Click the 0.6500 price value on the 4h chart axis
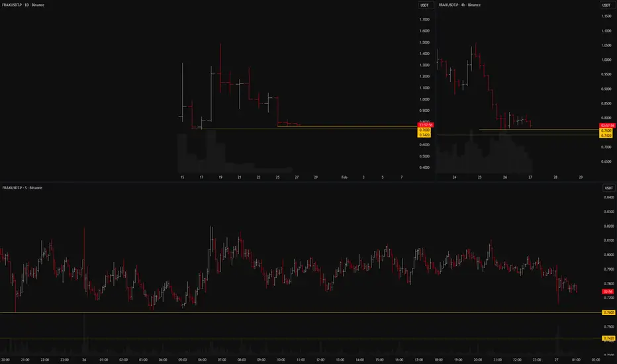 coord(606,161)
